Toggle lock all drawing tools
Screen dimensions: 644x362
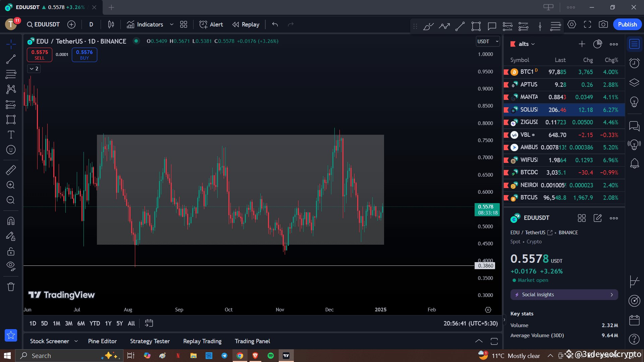tap(11, 251)
